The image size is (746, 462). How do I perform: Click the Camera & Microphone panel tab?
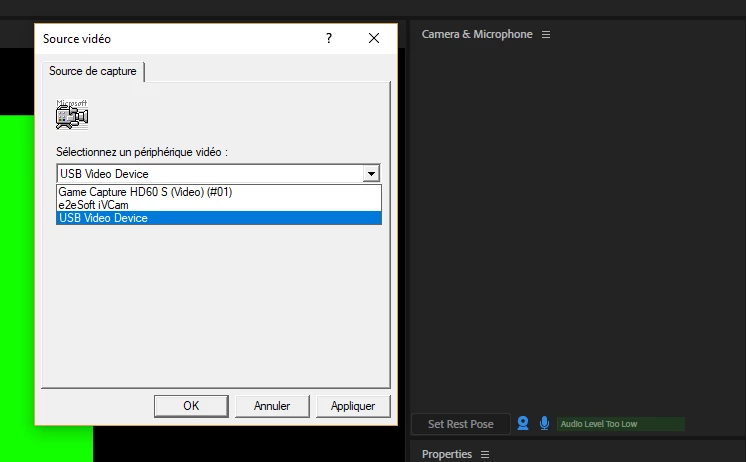(x=477, y=34)
